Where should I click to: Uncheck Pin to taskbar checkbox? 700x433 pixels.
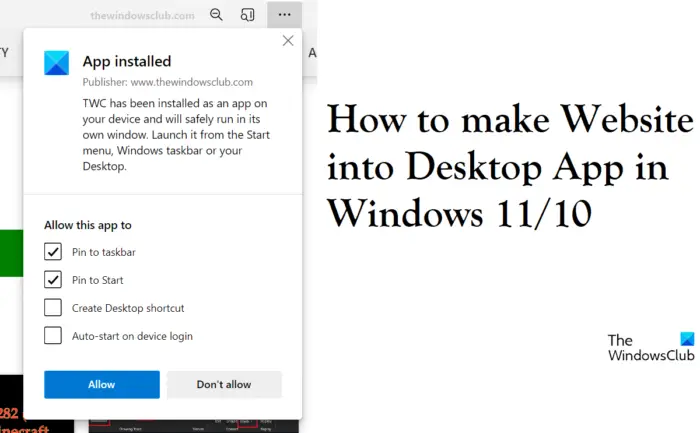(x=53, y=252)
